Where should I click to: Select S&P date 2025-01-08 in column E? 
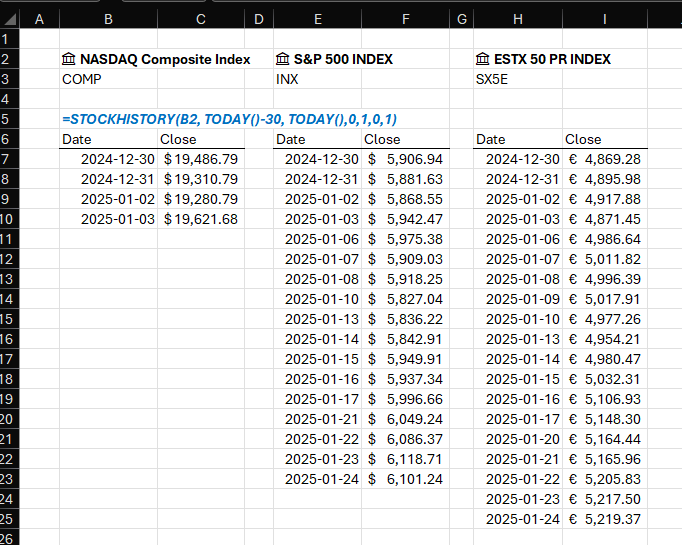[x=318, y=279]
